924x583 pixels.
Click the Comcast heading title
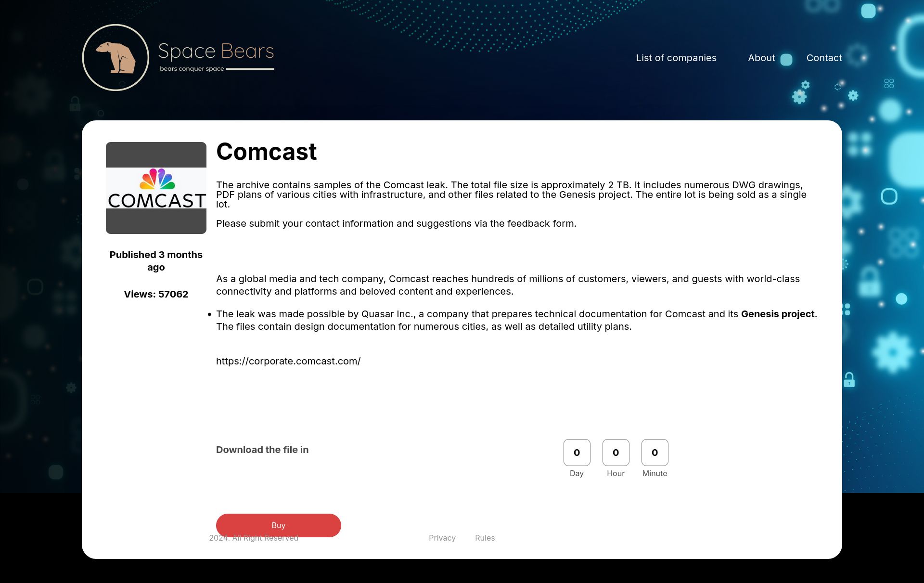click(x=266, y=152)
